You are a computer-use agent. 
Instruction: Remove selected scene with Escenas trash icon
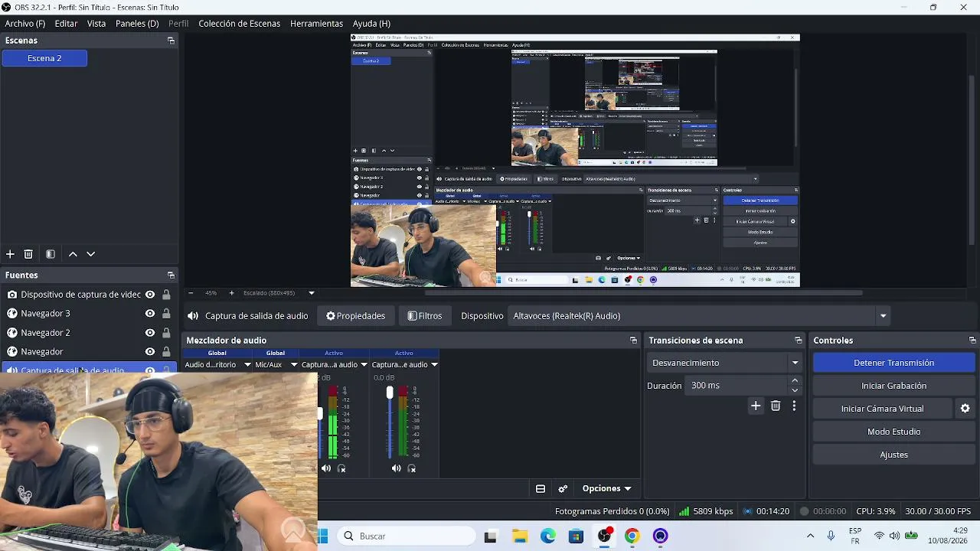[28, 254]
